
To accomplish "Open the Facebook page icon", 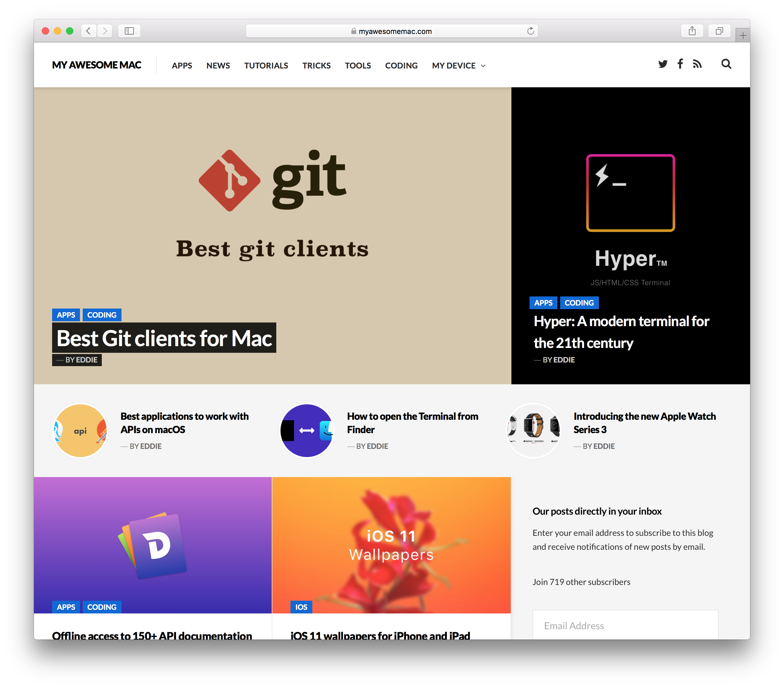I will coord(680,64).
